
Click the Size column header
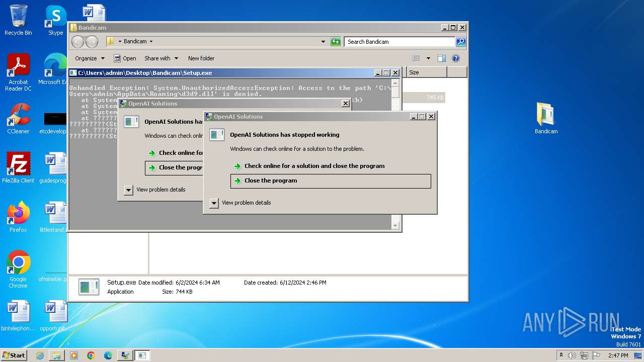(x=427, y=72)
